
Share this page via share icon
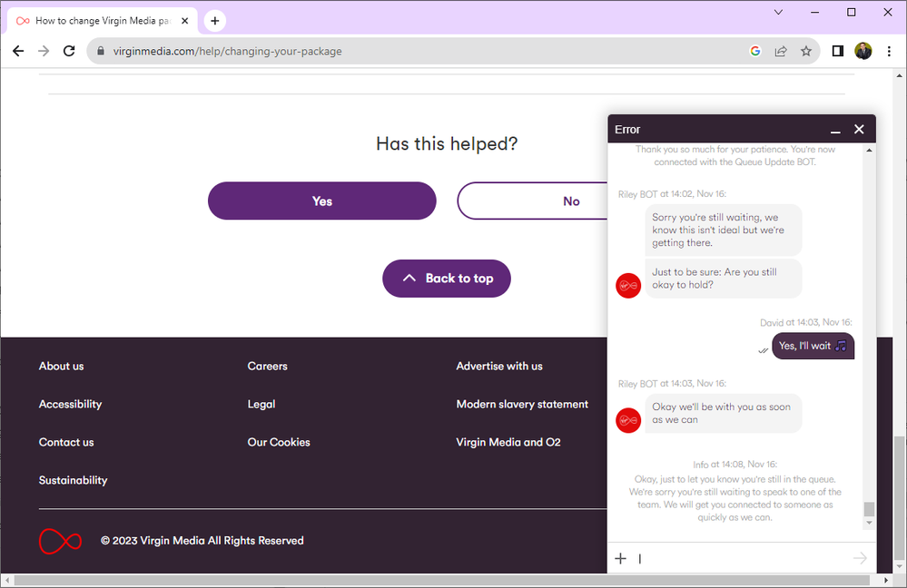(780, 51)
